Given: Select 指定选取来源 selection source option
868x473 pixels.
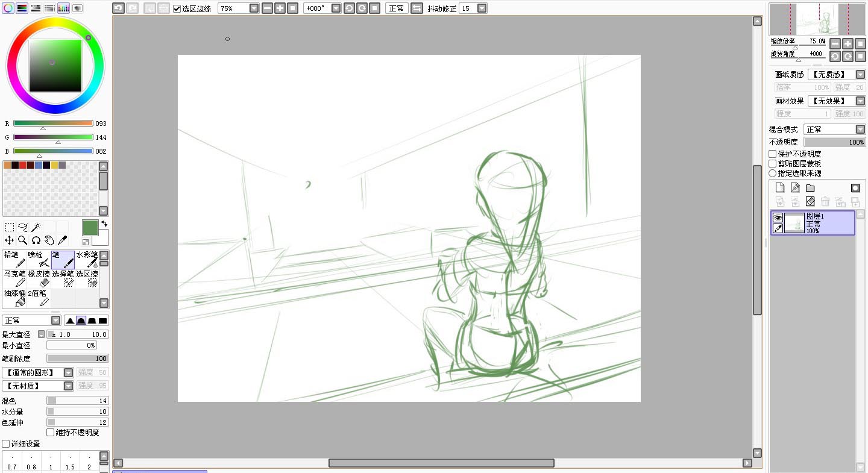Looking at the screenshot, I should click(773, 174).
